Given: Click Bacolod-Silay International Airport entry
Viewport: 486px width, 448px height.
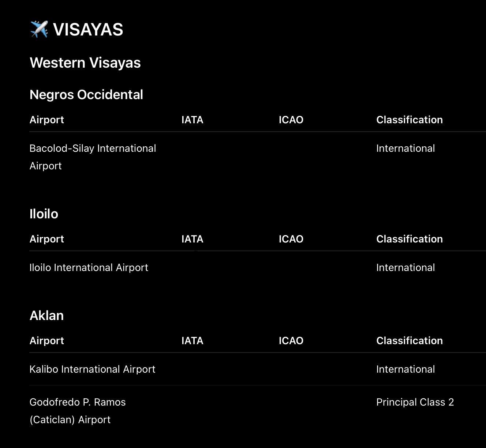Looking at the screenshot, I should tap(93, 157).
